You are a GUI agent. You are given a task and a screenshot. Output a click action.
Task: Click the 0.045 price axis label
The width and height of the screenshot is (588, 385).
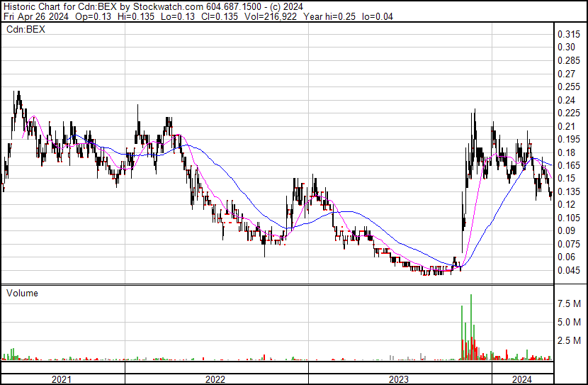(x=568, y=270)
